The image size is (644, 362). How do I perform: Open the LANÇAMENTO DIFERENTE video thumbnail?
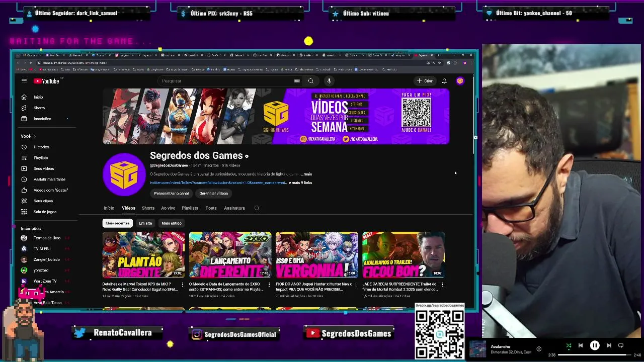click(x=230, y=255)
